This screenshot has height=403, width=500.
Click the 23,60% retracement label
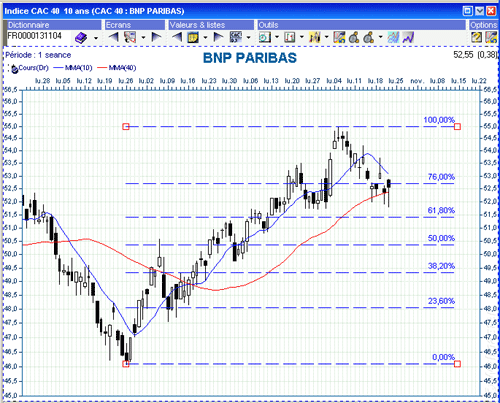[441, 301]
